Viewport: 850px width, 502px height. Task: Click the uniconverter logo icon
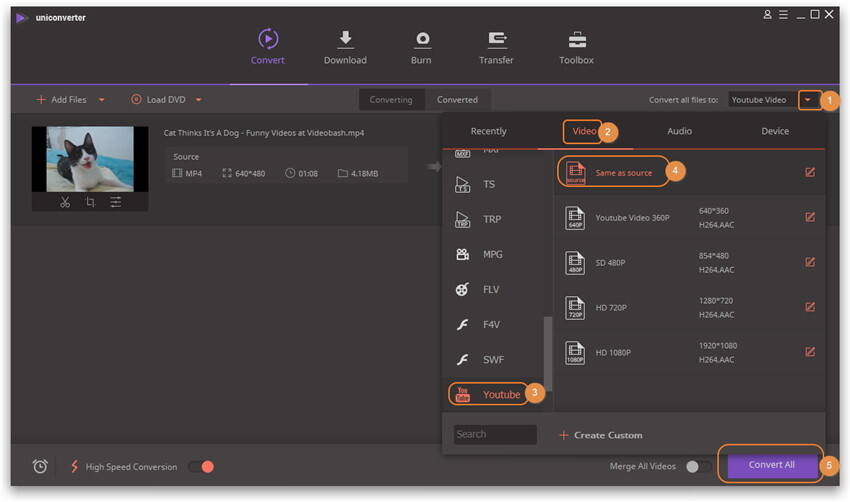[x=21, y=18]
